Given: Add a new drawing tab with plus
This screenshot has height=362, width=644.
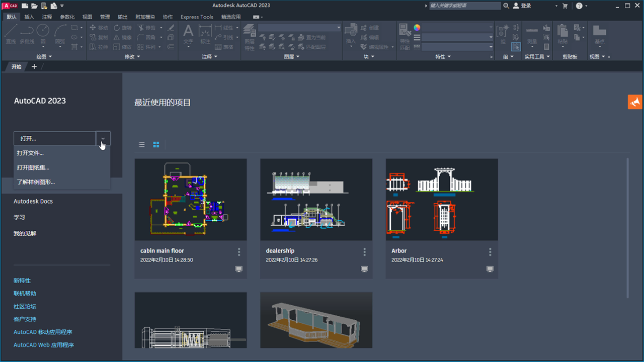Looking at the screenshot, I should 34,66.
